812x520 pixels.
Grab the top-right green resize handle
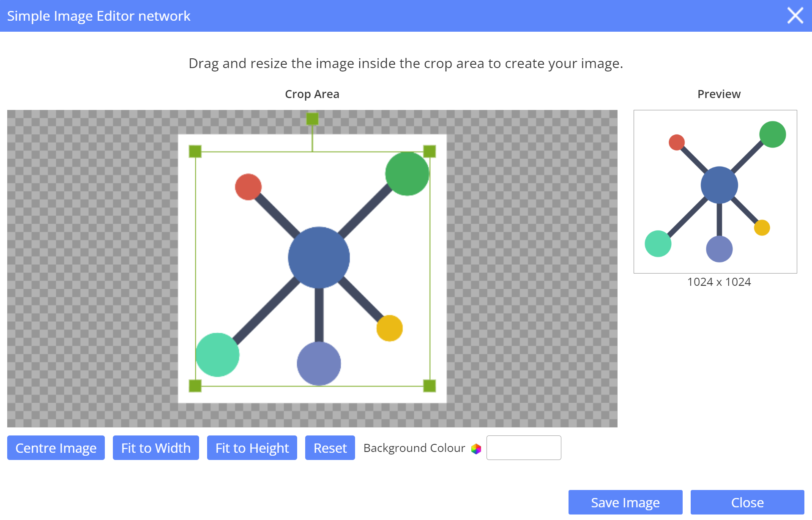click(429, 151)
